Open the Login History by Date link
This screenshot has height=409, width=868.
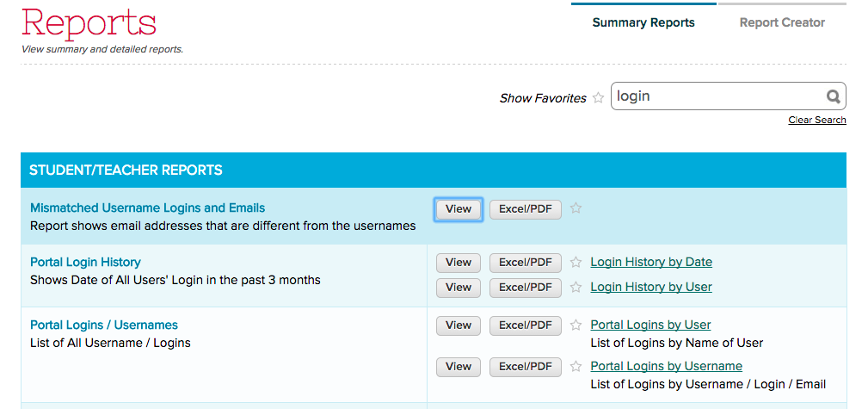click(x=650, y=263)
